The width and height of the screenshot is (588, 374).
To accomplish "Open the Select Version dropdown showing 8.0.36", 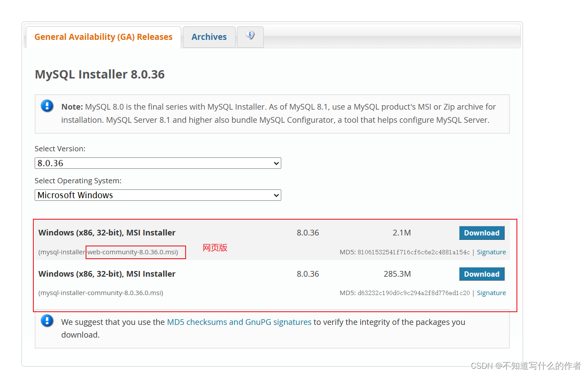I will pos(158,163).
